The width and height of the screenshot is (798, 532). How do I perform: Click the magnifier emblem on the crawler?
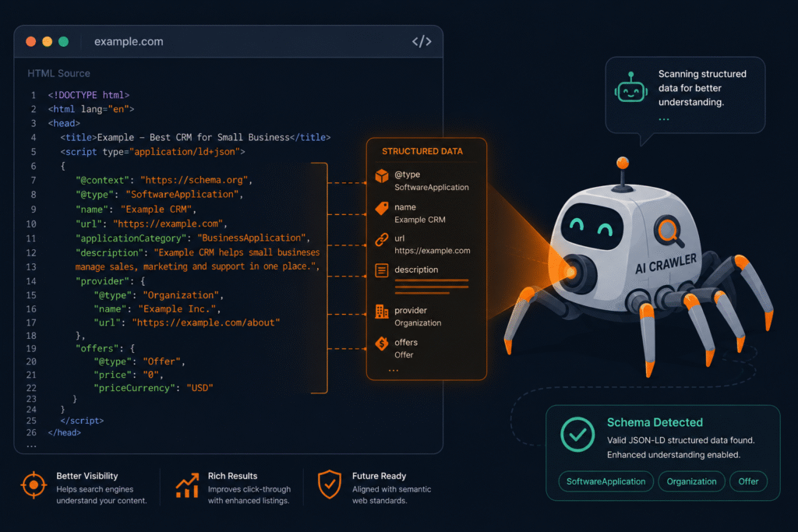pos(668,231)
